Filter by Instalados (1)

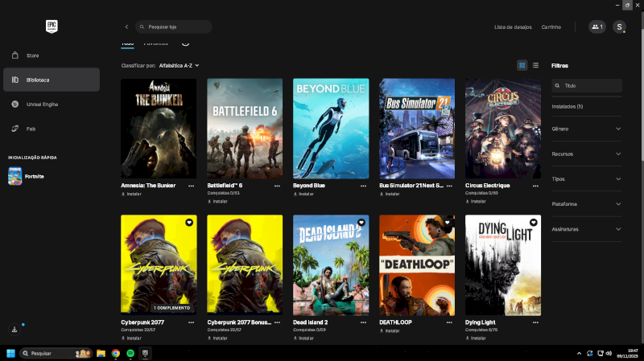(x=568, y=106)
